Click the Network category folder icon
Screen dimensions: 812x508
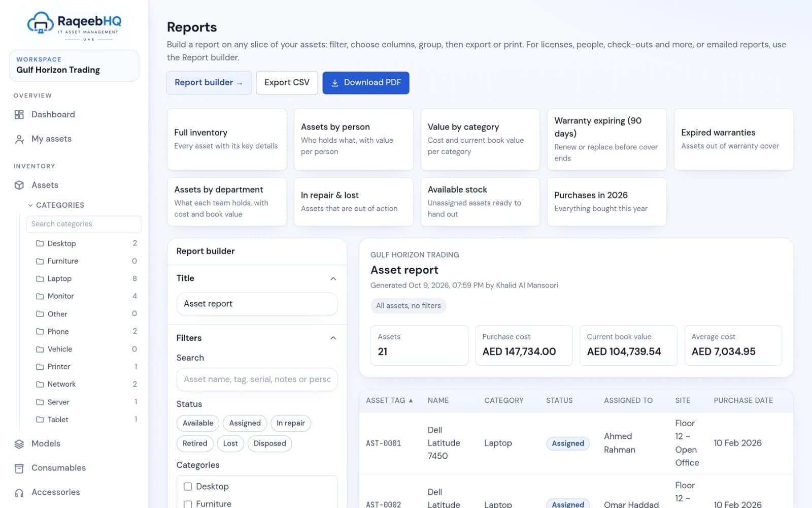tap(40, 385)
